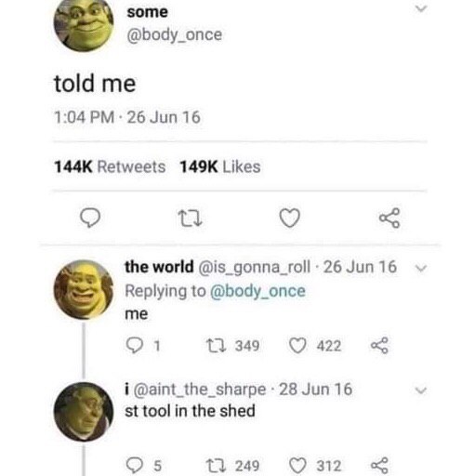Share the reply from @is_gonna_roll
This screenshot has height=476, width=475.
[379, 345]
